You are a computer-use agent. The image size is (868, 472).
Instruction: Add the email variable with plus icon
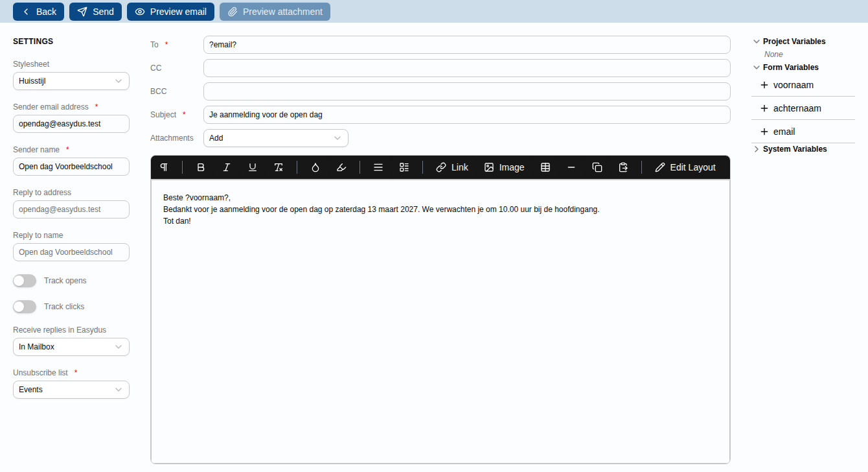[764, 132]
